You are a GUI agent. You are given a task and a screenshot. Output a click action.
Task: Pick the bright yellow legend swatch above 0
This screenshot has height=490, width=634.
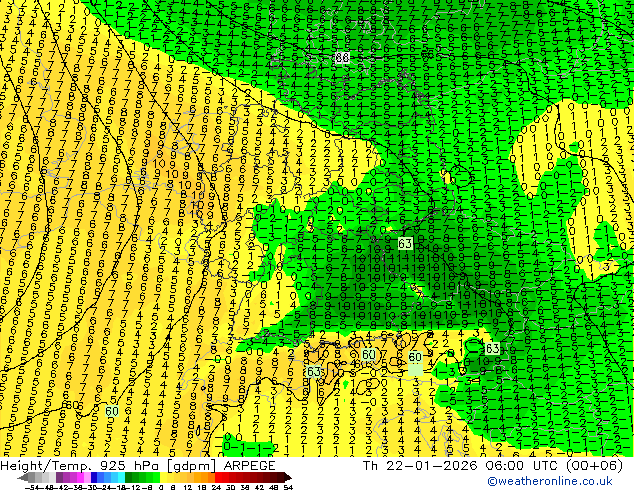(164, 478)
